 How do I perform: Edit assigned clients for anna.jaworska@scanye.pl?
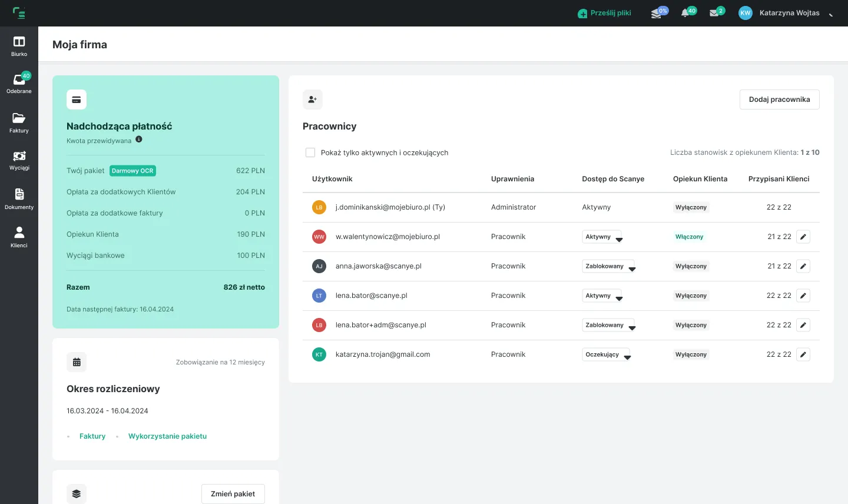coord(803,266)
